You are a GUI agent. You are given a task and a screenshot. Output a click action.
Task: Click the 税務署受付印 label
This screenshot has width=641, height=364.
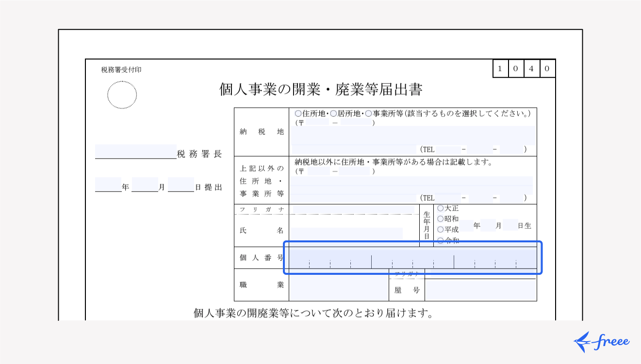click(121, 70)
